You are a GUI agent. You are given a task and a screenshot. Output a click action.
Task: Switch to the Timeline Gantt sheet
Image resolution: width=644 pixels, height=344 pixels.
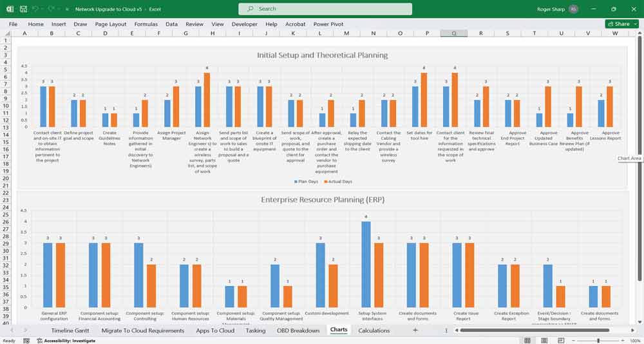pyautogui.click(x=70, y=330)
